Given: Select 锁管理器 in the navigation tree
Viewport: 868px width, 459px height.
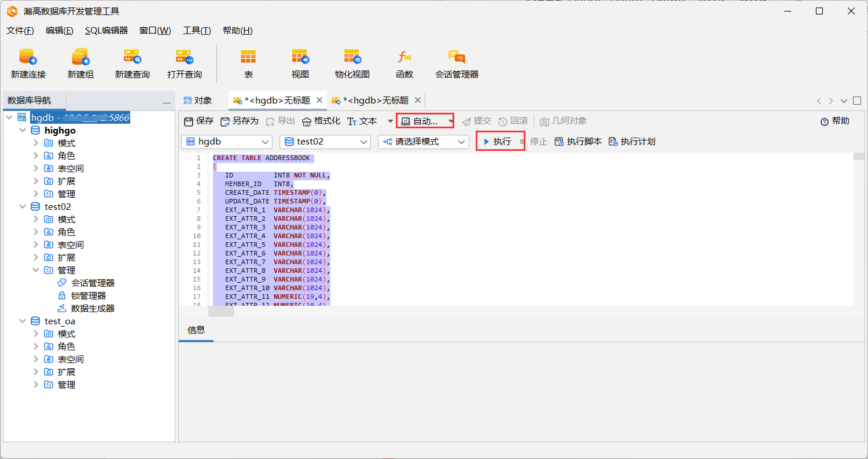Looking at the screenshot, I should (88, 296).
